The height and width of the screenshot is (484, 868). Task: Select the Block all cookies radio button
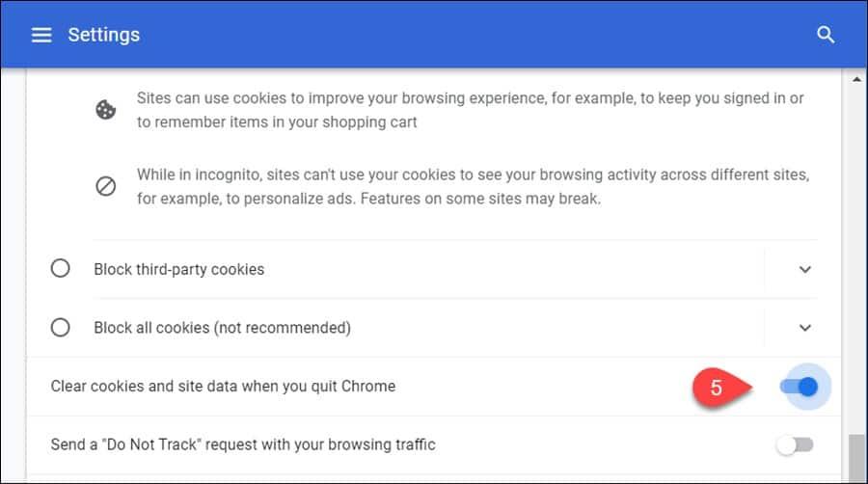(x=61, y=328)
